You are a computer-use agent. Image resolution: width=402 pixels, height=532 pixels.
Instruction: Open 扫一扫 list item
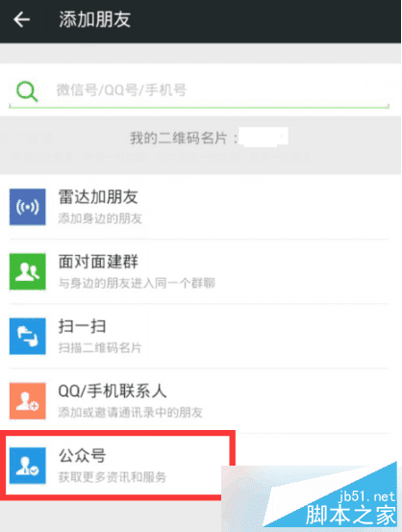tap(199, 337)
